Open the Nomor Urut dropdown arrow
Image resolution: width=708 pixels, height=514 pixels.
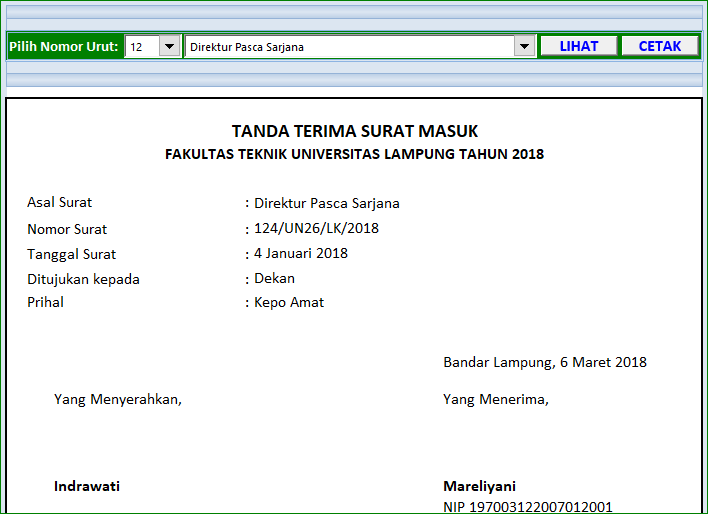[x=169, y=46]
